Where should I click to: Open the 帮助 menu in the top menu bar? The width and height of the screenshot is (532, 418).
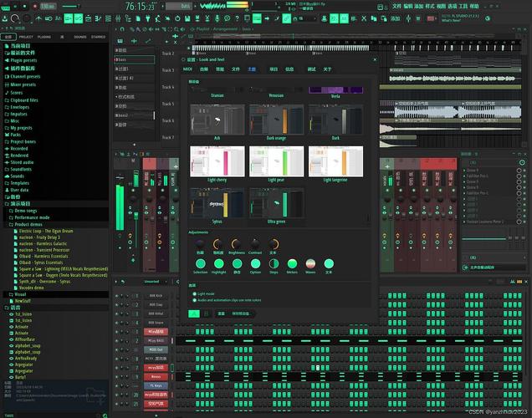point(474,6)
